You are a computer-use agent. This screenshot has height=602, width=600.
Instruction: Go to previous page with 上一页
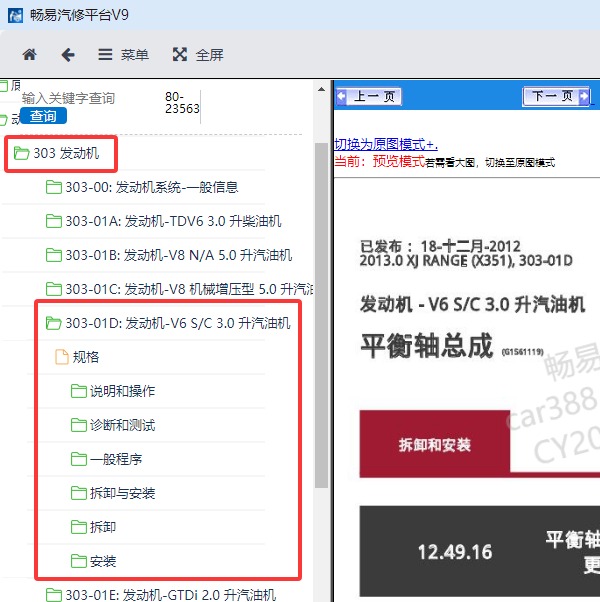[369, 96]
